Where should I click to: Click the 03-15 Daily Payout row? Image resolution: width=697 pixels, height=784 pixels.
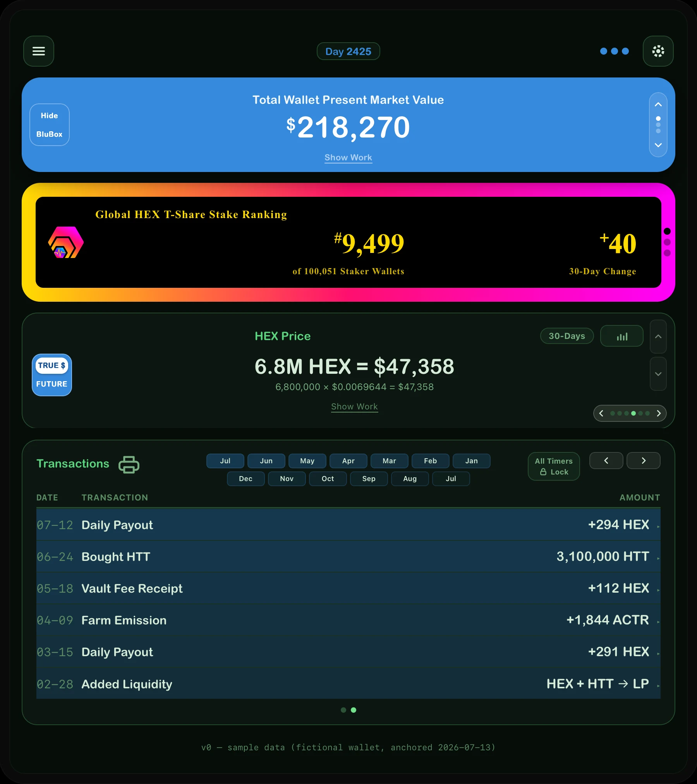[348, 652]
